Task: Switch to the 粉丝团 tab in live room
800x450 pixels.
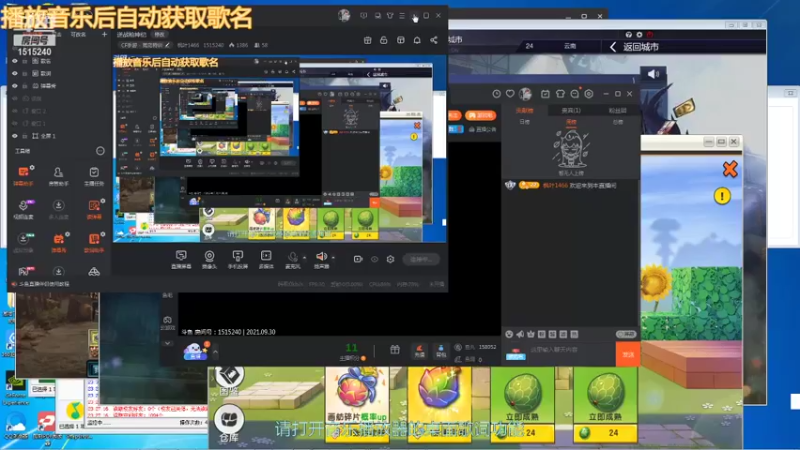Action: 617,110
